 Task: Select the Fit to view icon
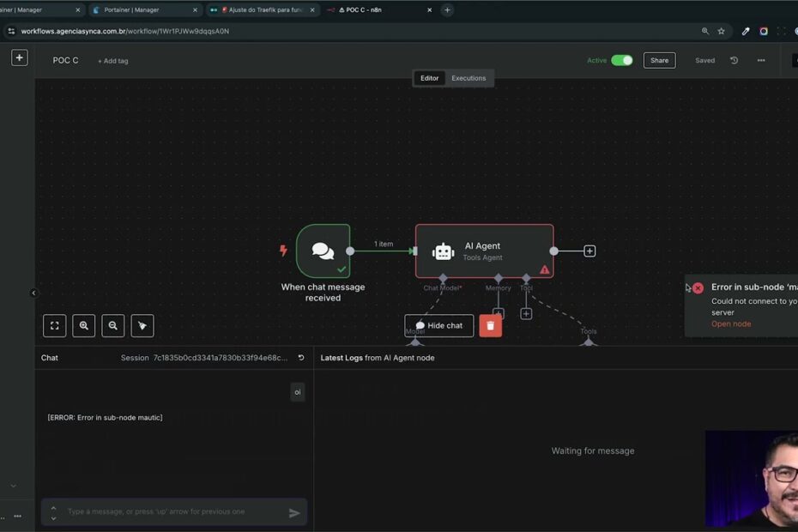(54, 325)
